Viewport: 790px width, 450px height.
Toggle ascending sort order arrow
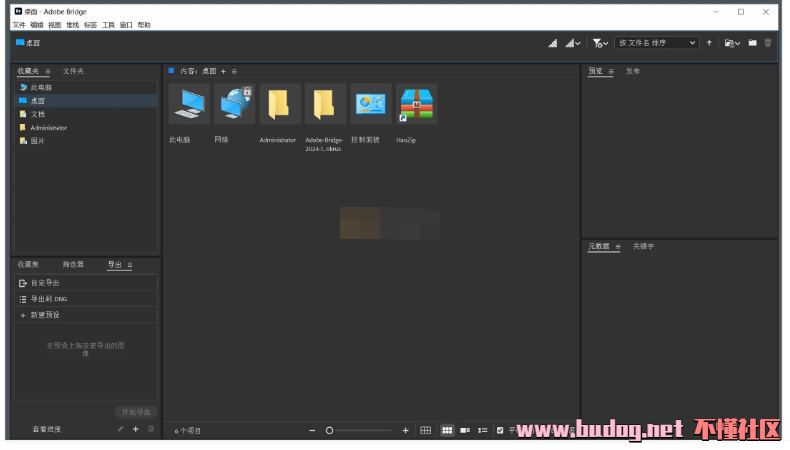click(709, 43)
